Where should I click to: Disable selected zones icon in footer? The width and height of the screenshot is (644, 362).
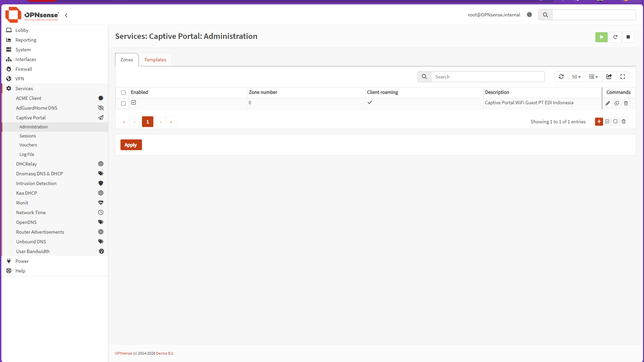coord(615,121)
